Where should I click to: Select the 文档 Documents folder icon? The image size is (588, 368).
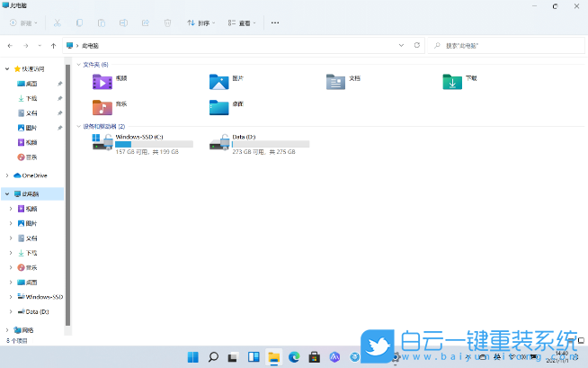[335, 82]
